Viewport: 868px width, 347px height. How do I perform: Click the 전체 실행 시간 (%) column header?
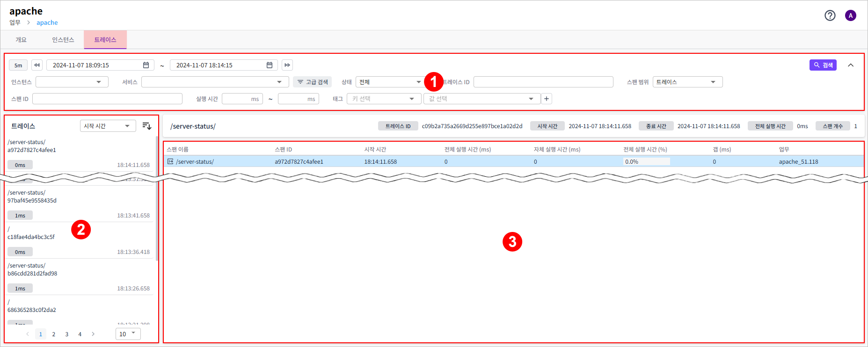(x=645, y=149)
